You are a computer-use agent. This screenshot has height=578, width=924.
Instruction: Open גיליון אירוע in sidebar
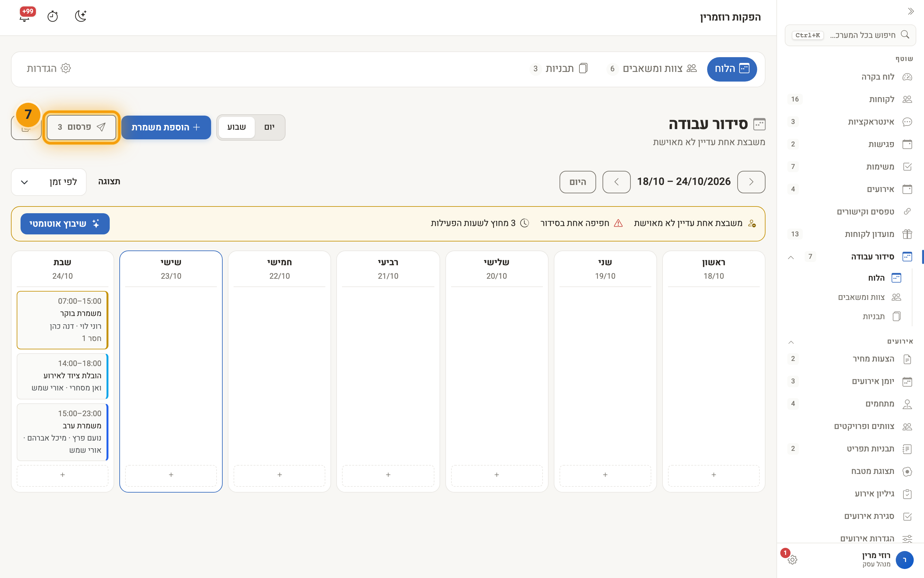coord(850,494)
